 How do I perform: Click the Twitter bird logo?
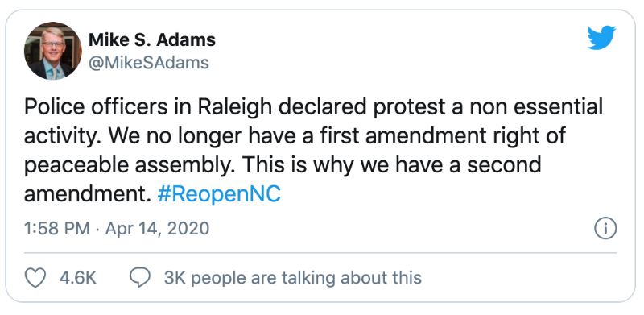[601, 37]
